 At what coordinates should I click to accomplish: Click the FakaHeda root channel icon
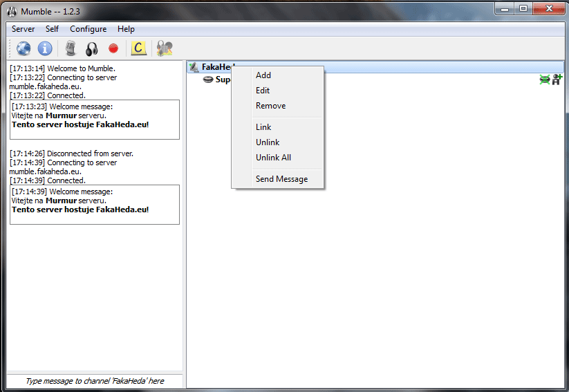coord(194,67)
